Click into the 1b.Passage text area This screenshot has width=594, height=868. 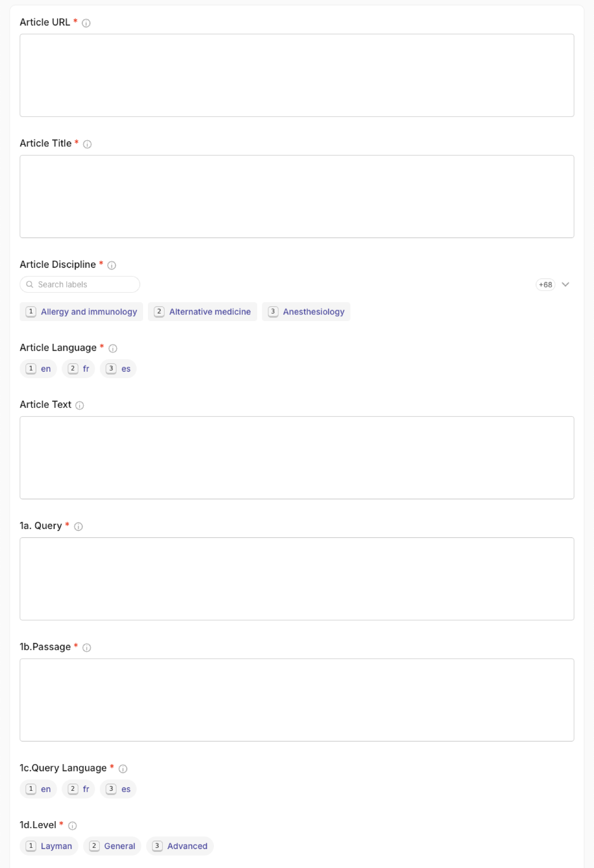point(296,700)
